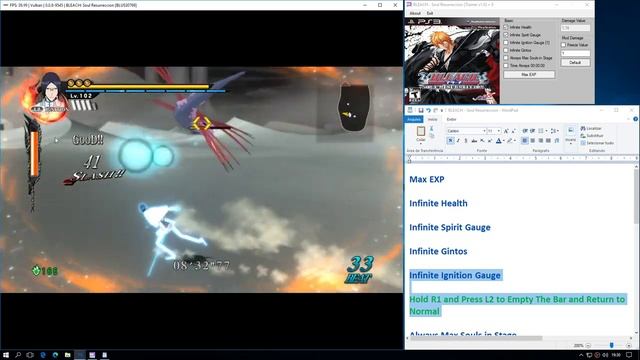Viewport: 640px width, 360px height.
Task: Click the decrease indent icon
Action: (x=525, y=131)
